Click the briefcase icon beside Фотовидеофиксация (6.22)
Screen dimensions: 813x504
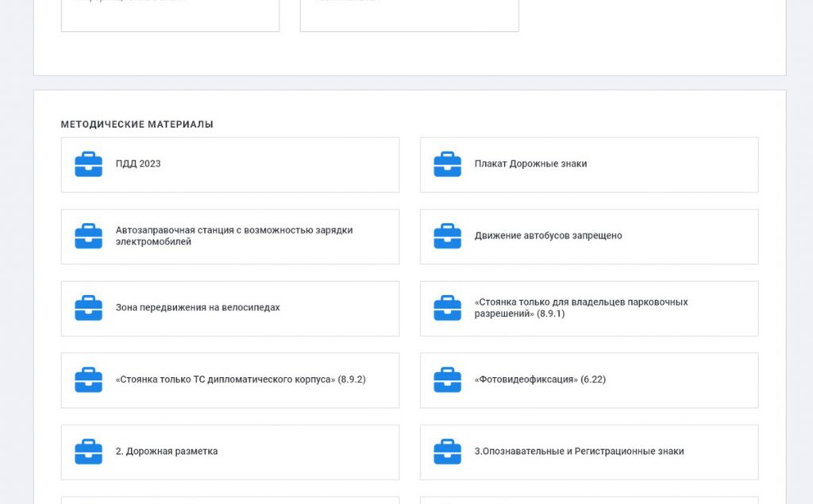[x=447, y=380]
